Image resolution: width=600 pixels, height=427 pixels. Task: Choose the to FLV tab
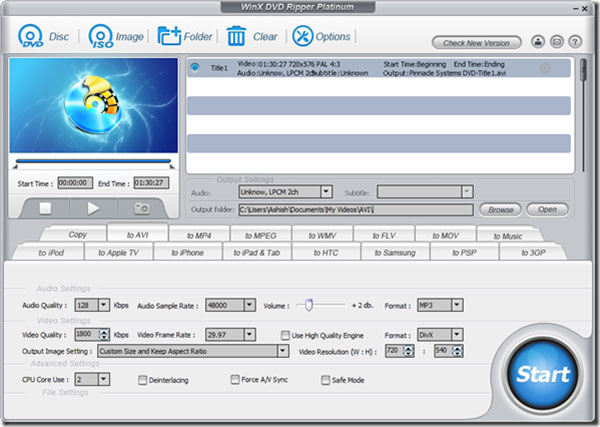pyautogui.click(x=384, y=235)
